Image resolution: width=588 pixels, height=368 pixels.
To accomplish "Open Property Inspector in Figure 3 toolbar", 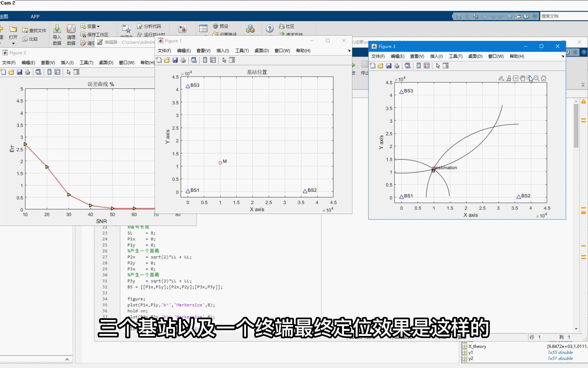I will (446, 66).
